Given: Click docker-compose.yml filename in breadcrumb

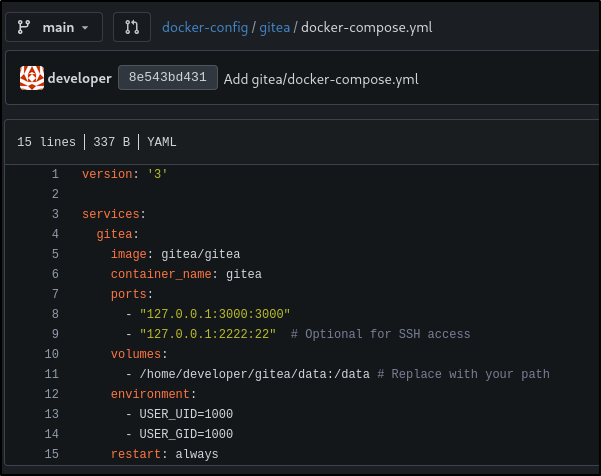Looking at the screenshot, I should [367, 27].
